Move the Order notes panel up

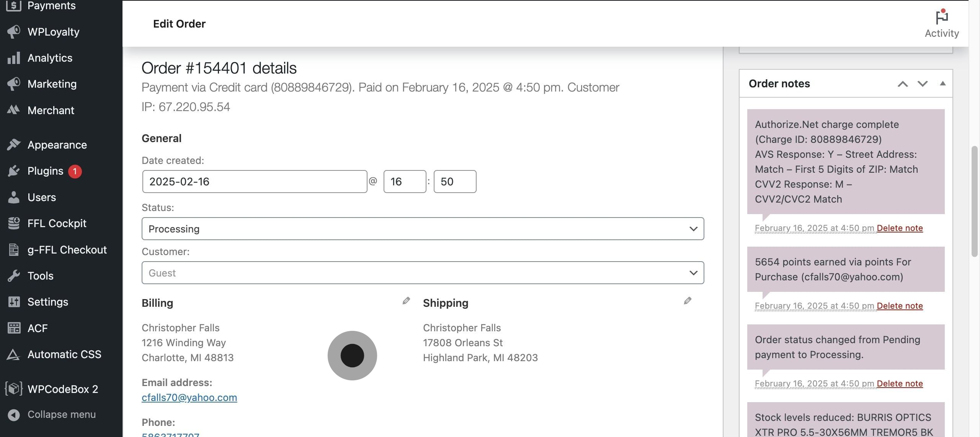click(903, 84)
